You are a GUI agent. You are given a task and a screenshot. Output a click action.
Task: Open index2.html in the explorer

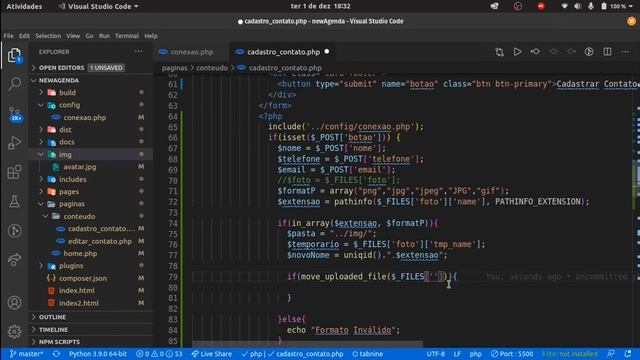coord(78,303)
